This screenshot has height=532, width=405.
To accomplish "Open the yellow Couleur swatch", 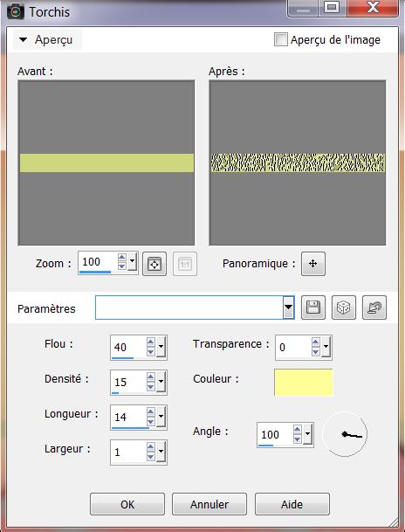I will click(304, 383).
